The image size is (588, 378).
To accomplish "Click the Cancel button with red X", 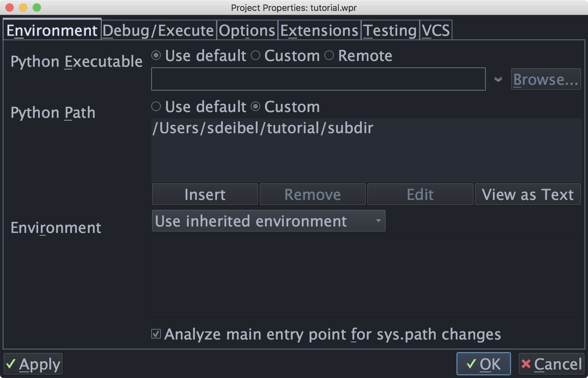I will (551, 364).
